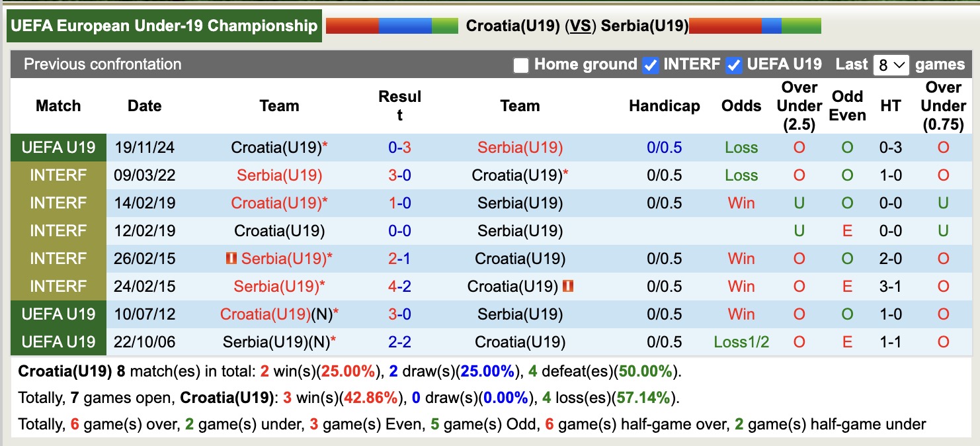Click the green form bar after Serbia(U19) header
This screenshot has width=980, height=446.
[x=800, y=25]
